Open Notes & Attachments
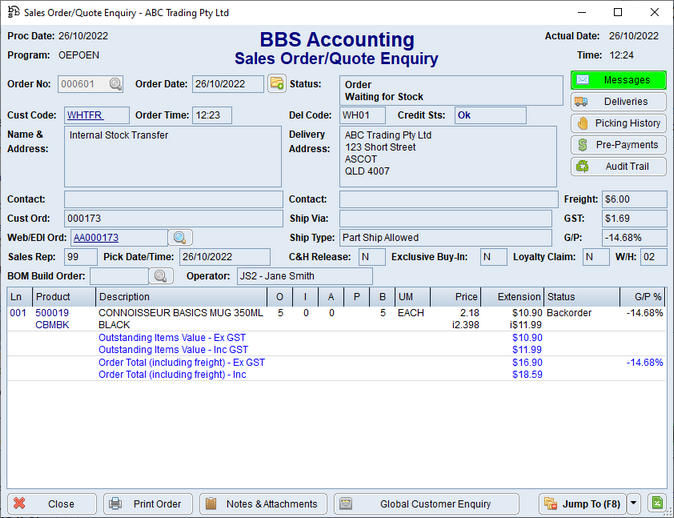 [x=264, y=504]
